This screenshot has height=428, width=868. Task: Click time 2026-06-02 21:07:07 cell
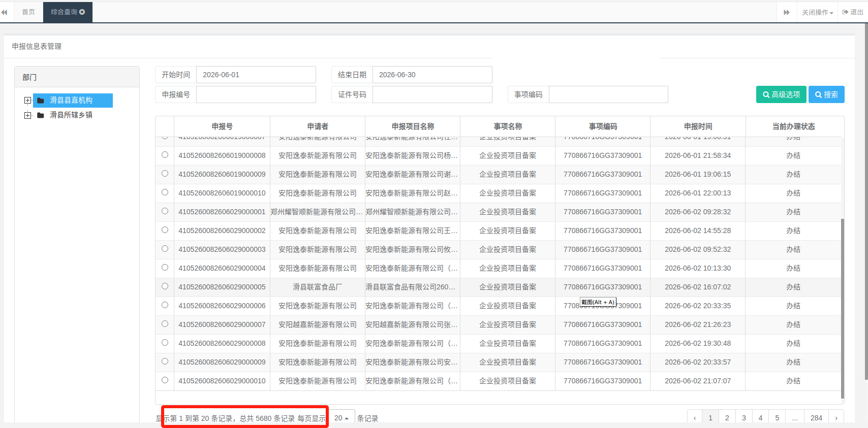click(698, 381)
